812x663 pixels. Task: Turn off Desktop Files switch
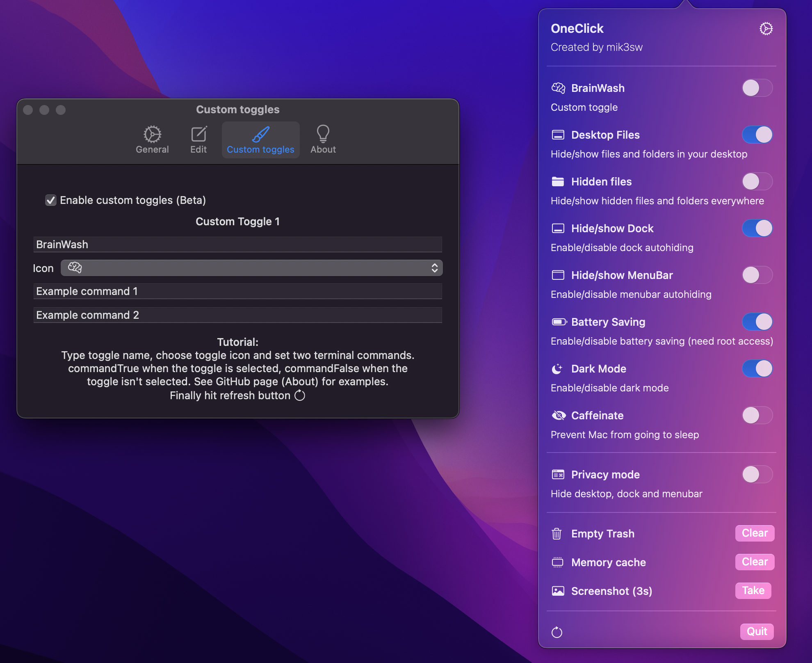(757, 135)
